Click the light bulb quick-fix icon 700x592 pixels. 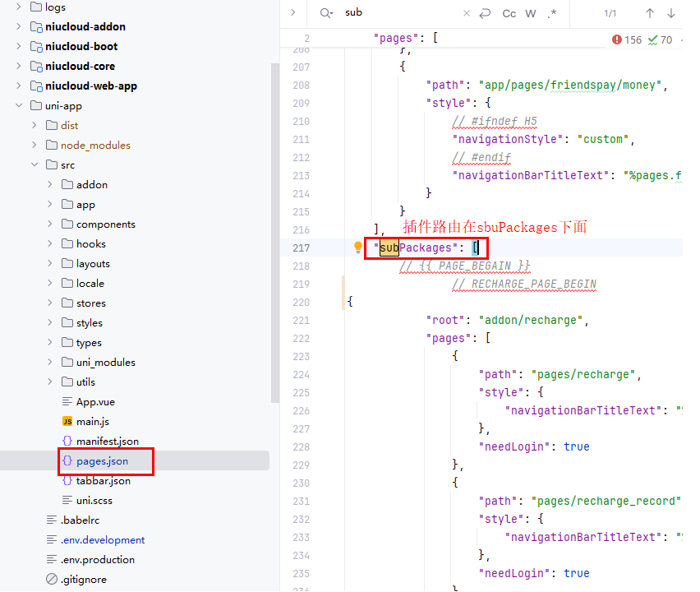point(358,247)
